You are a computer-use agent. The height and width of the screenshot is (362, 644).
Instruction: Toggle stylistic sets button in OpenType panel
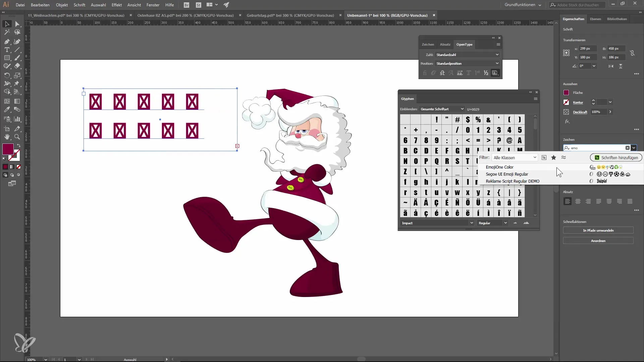[495, 73]
